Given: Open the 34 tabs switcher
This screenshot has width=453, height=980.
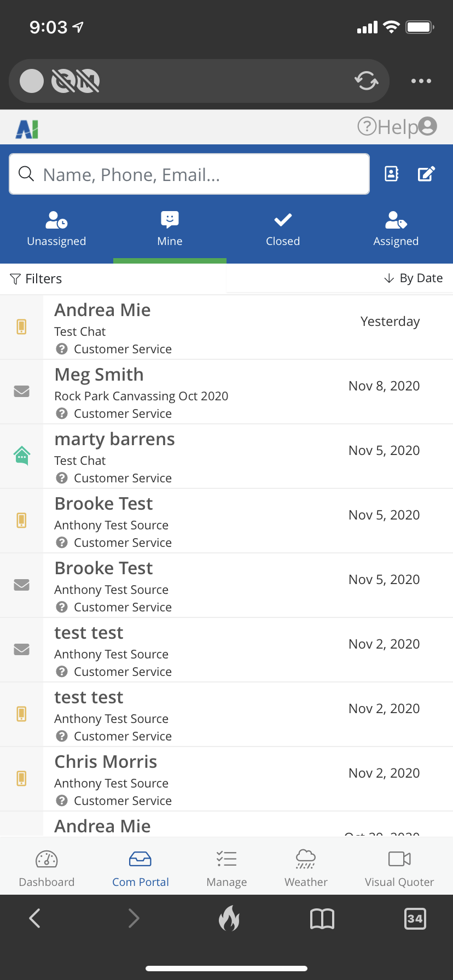Looking at the screenshot, I should pos(415,918).
